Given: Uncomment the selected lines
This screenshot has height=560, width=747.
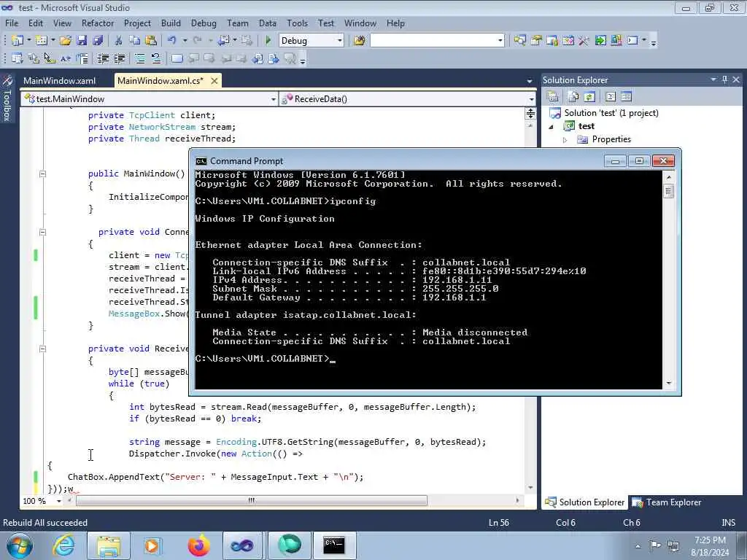Looking at the screenshot, I should pos(156,58).
